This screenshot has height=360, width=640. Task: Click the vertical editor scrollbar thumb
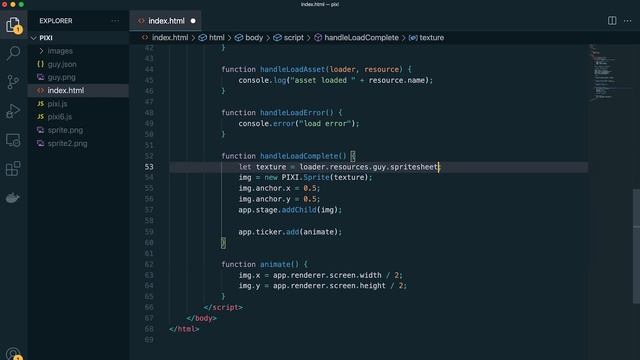[636, 247]
